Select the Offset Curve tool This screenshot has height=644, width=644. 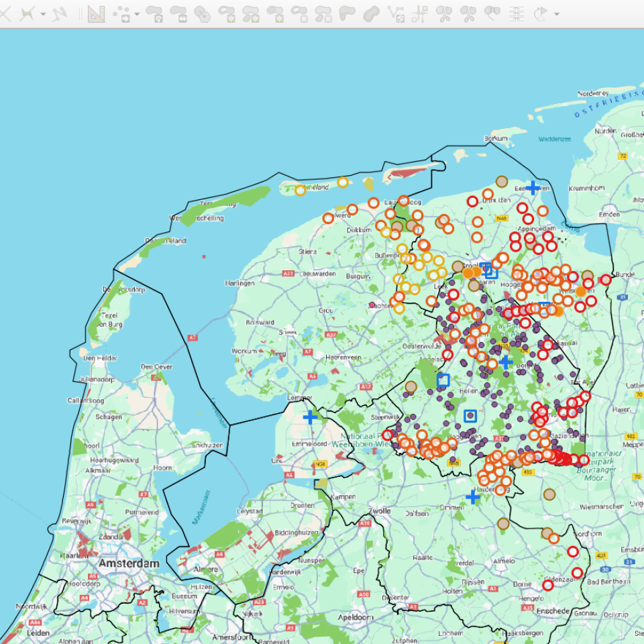click(x=371, y=13)
